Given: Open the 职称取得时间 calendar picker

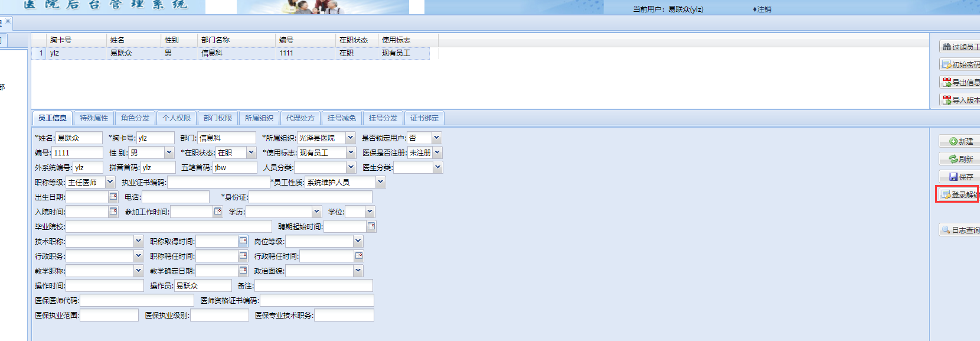Looking at the screenshot, I should tap(243, 241).
